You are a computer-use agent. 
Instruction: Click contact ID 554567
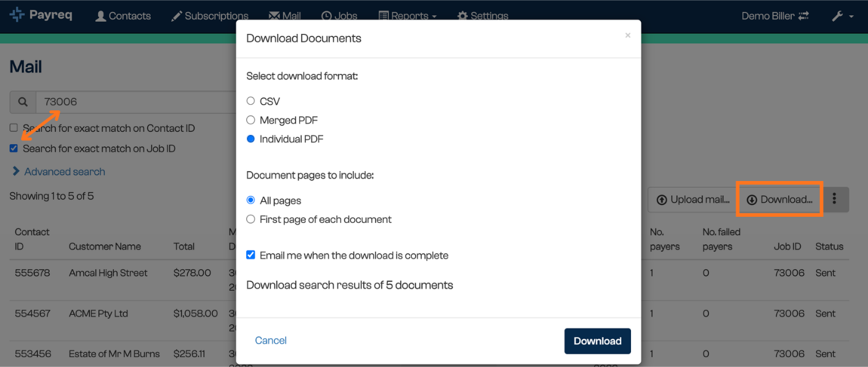tap(33, 313)
